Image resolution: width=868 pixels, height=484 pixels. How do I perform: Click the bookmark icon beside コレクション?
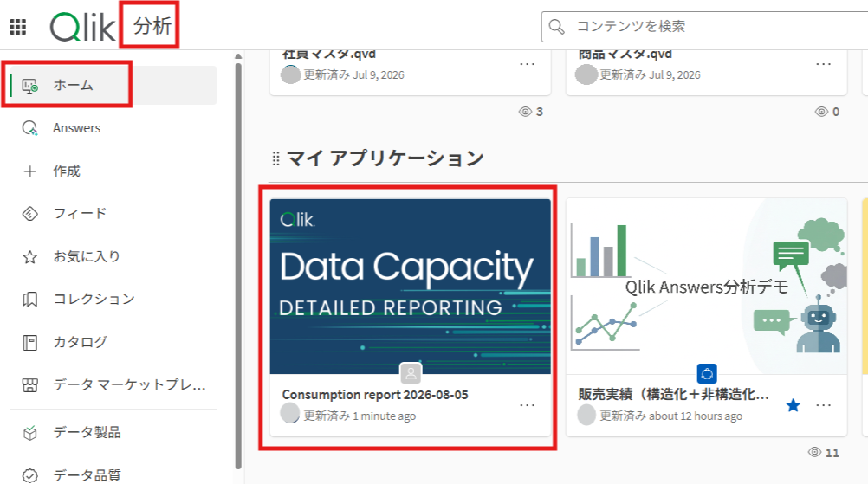click(x=30, y=300)
